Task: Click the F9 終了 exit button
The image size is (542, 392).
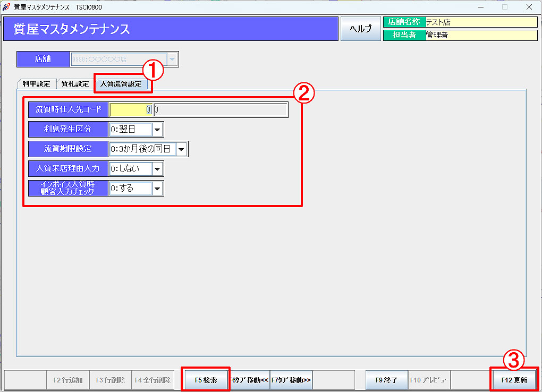Action: pyautogui.click(x=387, y=380)
